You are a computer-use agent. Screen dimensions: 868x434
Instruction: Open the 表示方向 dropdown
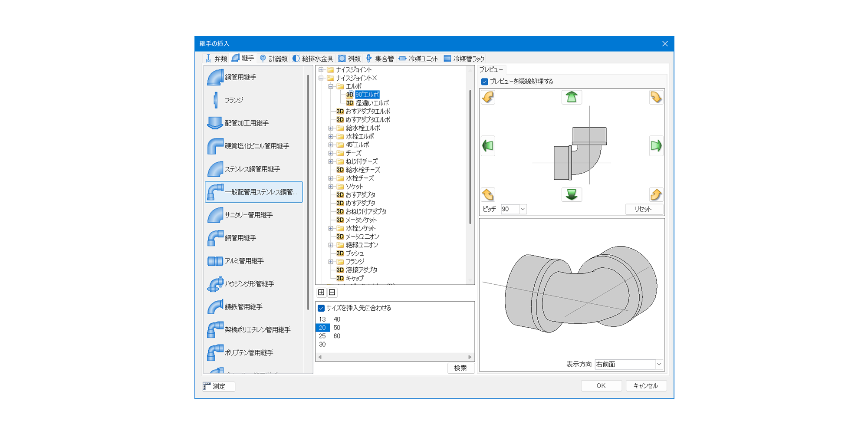click(x=658, y=364)
